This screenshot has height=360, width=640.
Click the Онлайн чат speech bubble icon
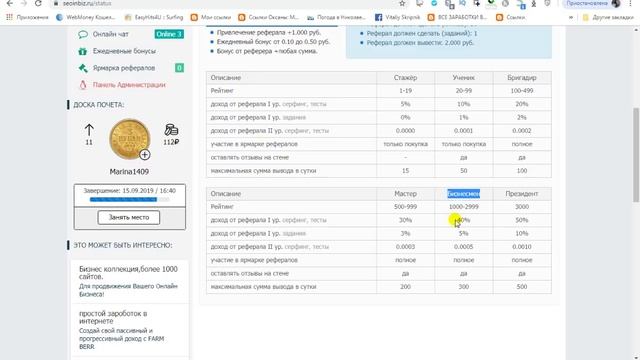(83, 34)
